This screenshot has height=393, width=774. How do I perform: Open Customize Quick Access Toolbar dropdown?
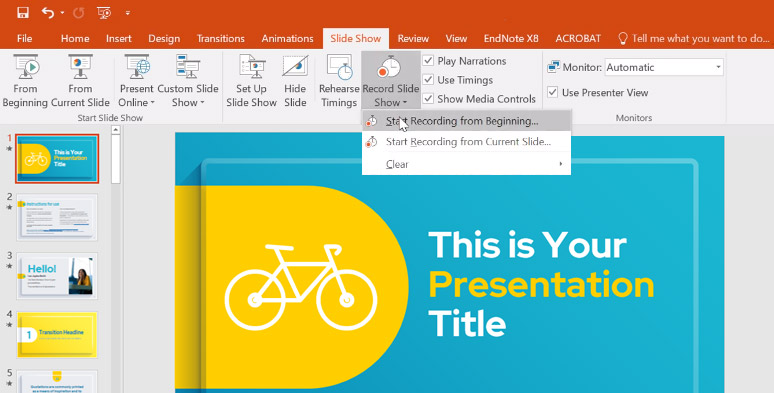(x=128, y=13)
